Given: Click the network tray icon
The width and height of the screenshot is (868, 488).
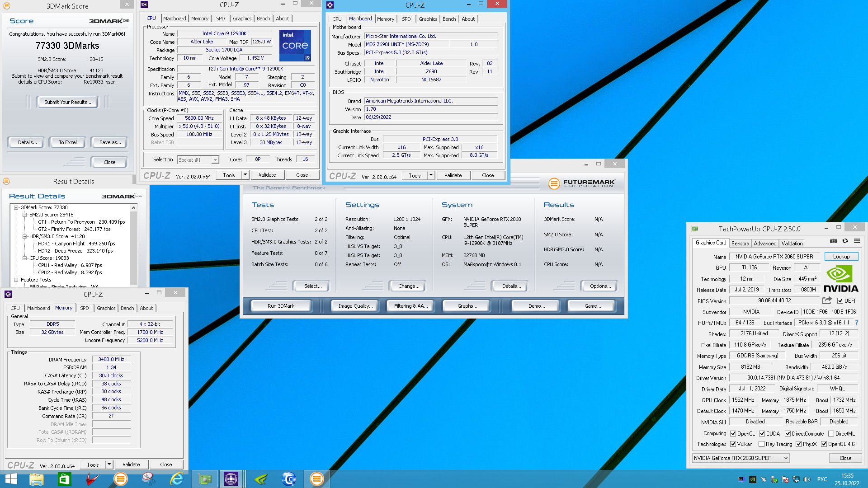Looking at the screenshot, I should pos(796,479).
